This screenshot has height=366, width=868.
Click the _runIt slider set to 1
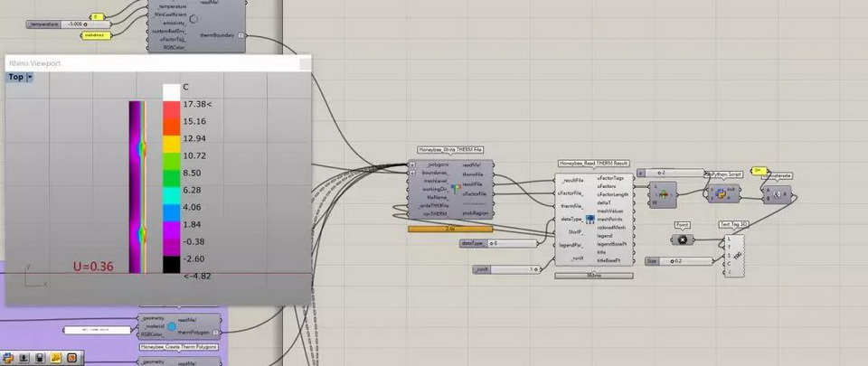click(x=506, y=268)
